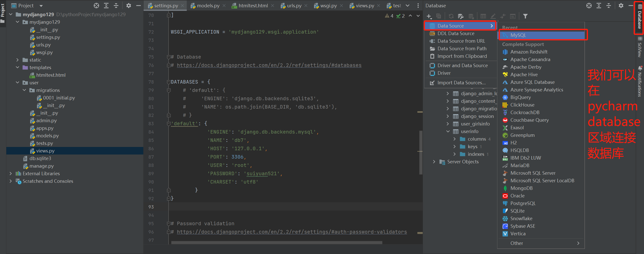644x254 pixels.
Task: Click the add data source plus icon
Action: coord(429,16)
